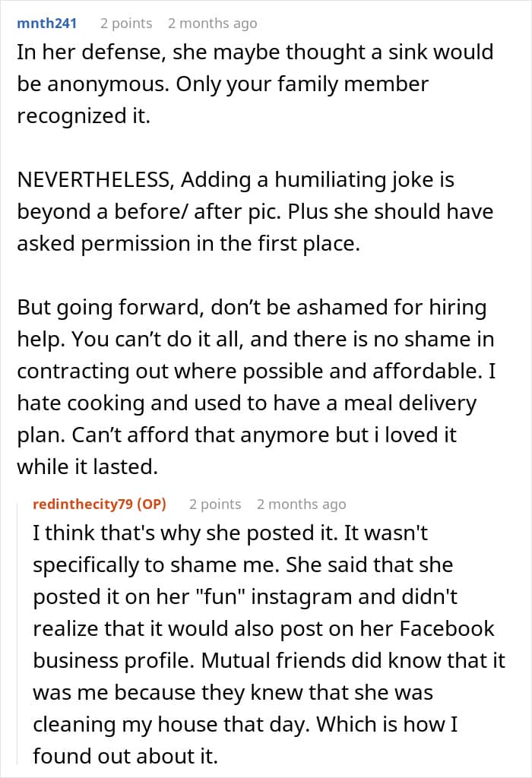Image resolution: width=532 pixels, height=778 pixels.
Task: Click redinthecity79's "2 months ago" timestamp
Action: [301, 504]
